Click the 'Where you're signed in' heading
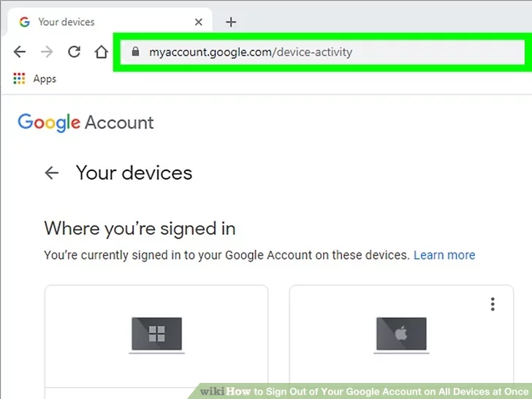532x399 pixels. (140, 229)
